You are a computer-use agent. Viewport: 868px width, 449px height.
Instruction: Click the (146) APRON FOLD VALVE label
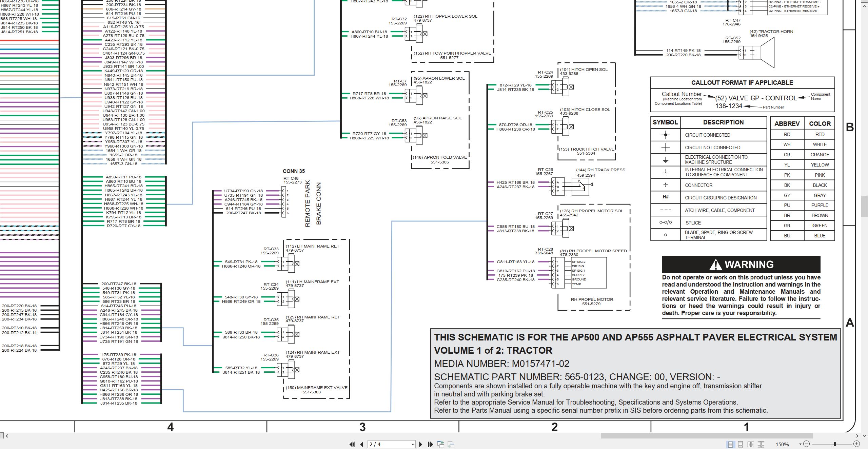440,157
